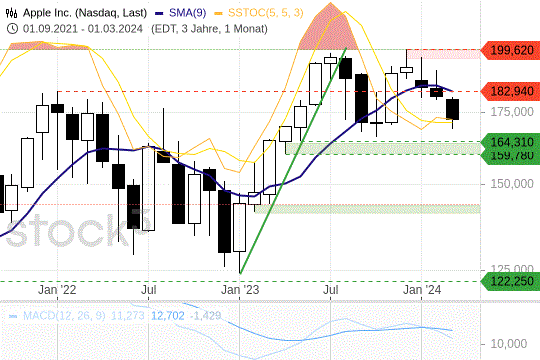Click the lower green support zone near 143
The width and height of the screenshot is (540, 360).
(367, 209)
